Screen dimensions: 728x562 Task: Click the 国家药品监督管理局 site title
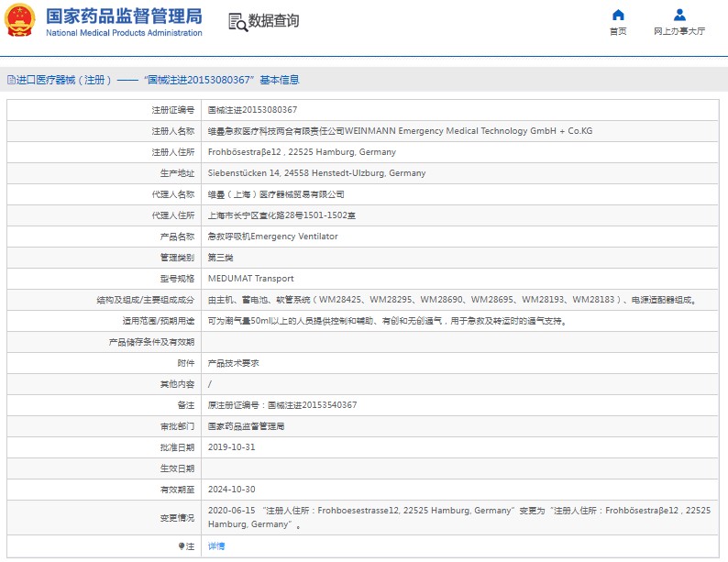point(124,16)
